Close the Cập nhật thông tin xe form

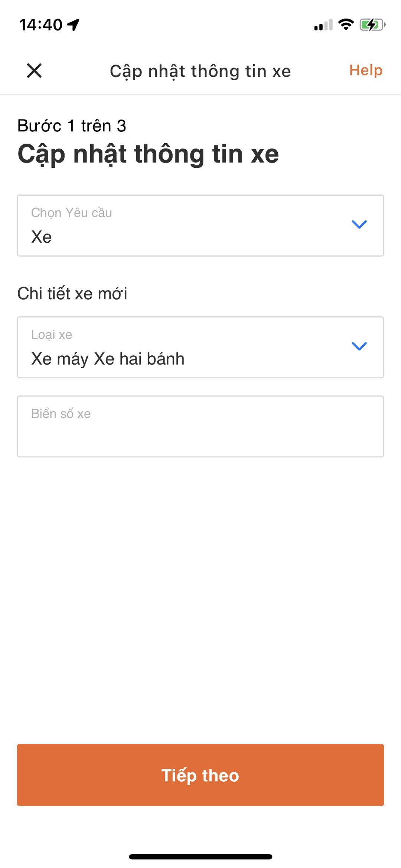coord(34,71)
